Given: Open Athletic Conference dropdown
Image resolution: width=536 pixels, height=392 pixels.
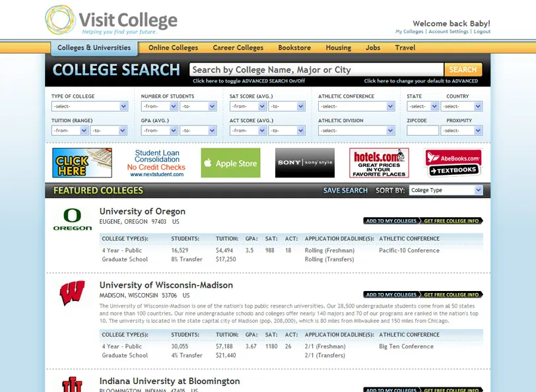Looking at the screenshot, I should (356, 106).
